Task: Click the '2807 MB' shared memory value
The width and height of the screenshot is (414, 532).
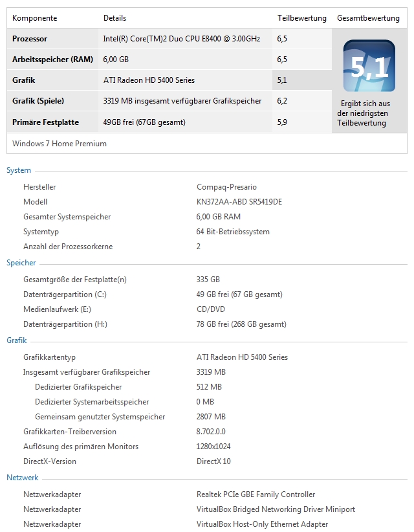Action: (211, 417)
